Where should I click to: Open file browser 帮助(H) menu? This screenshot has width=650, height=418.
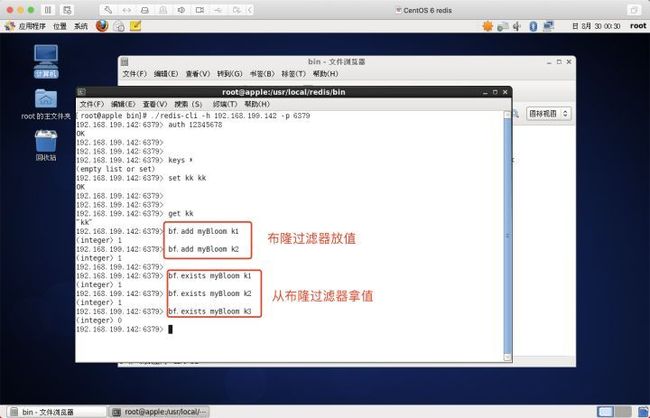[325, 74]
